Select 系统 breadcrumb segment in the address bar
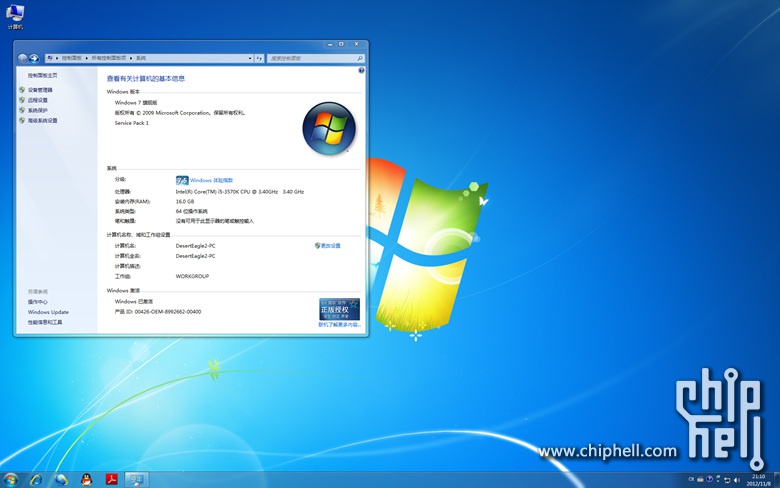This screenshot has width=780, height=488. click(141, 58)
